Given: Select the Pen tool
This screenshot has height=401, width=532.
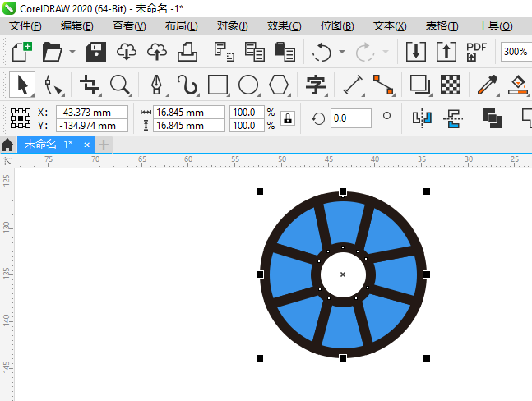Looking at the screenshot, I should click(x=156, y=85).
